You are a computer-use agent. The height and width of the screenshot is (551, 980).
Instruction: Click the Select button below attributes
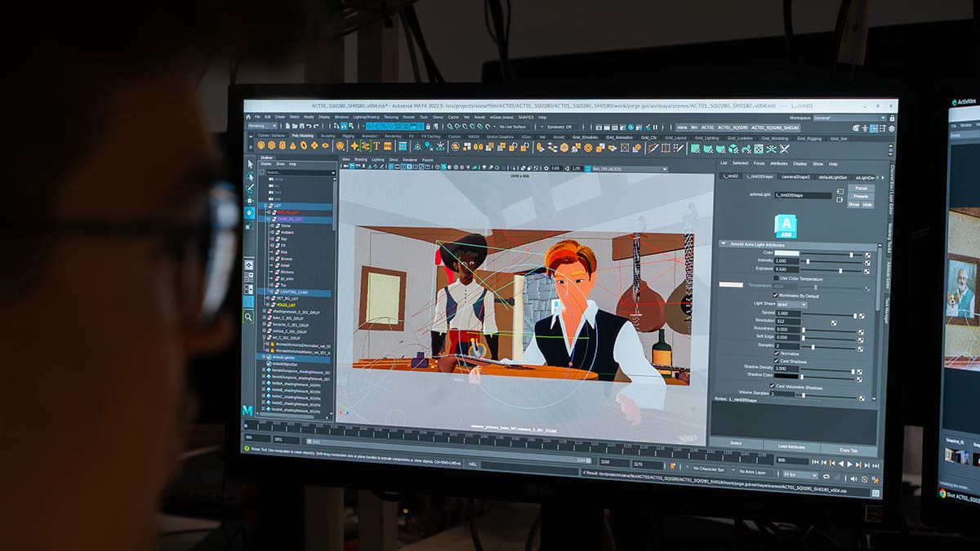coord(735,444)
